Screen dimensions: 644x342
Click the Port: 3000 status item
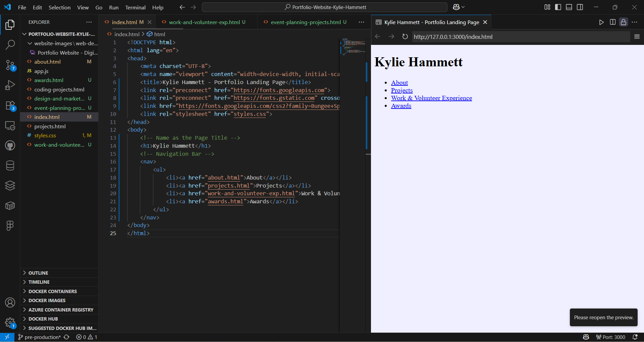coord(610,337)
